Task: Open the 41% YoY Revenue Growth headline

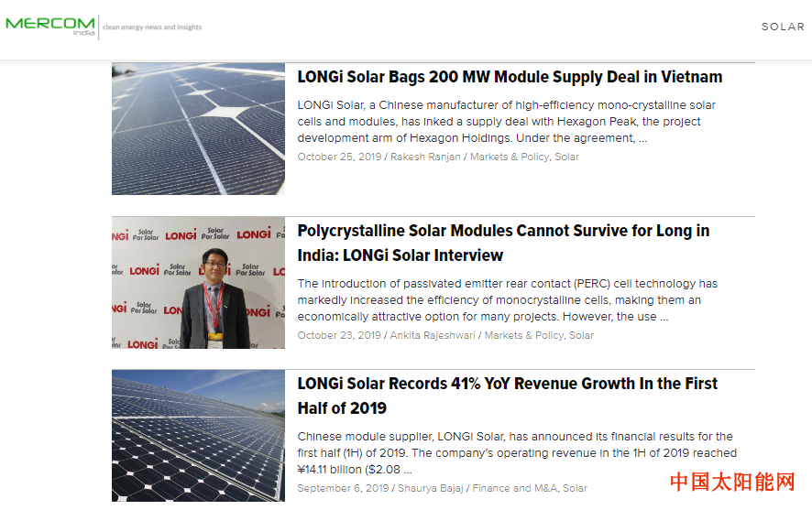Action: [x=507, y=396]
